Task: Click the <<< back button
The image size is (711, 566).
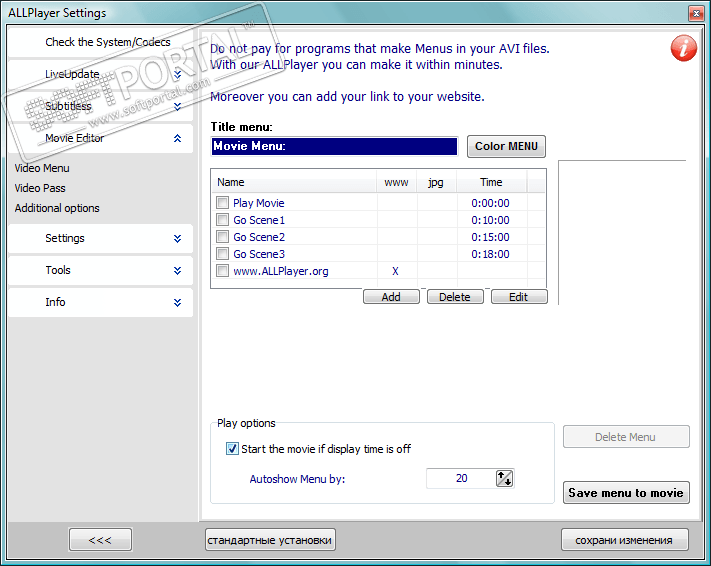Action: click(x=100, y=540)
